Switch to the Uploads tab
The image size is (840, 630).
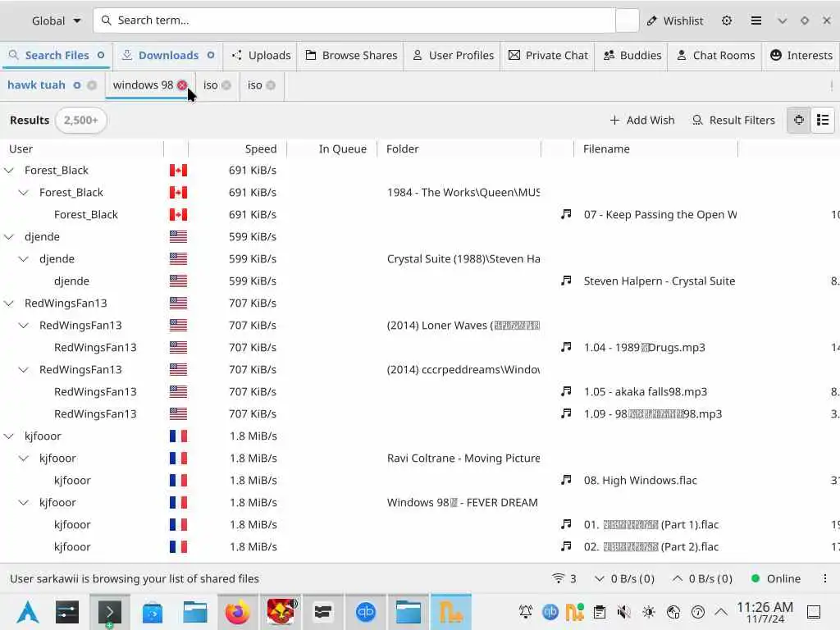coord(261,55)
